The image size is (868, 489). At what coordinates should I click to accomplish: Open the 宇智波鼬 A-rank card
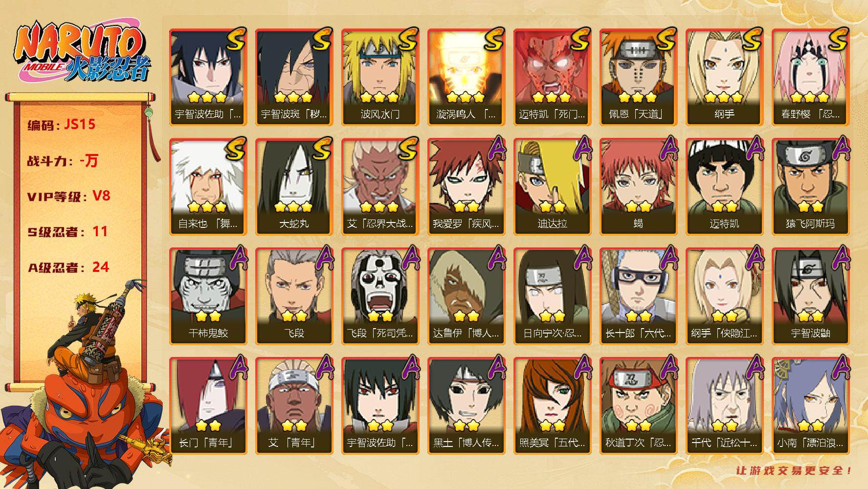coord(810,296)
